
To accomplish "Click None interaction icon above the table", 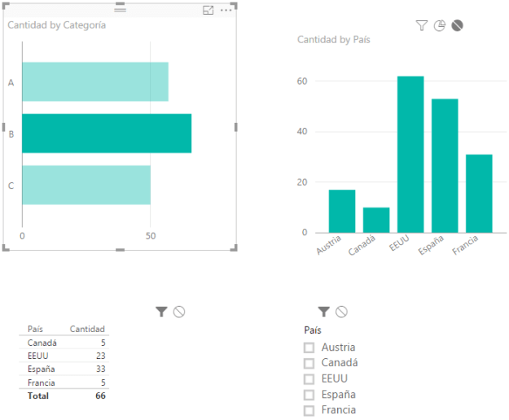I will click(x=179, y=311).
